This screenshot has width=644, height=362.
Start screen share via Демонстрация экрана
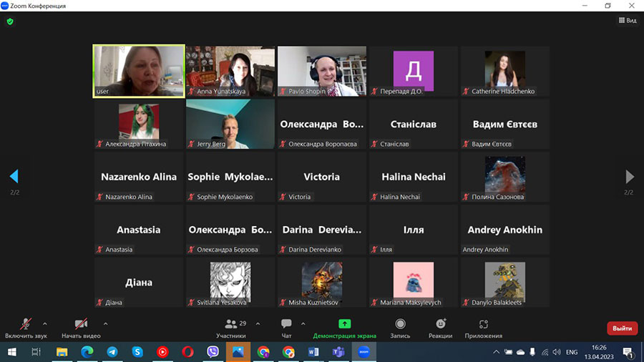click(344, 326)
